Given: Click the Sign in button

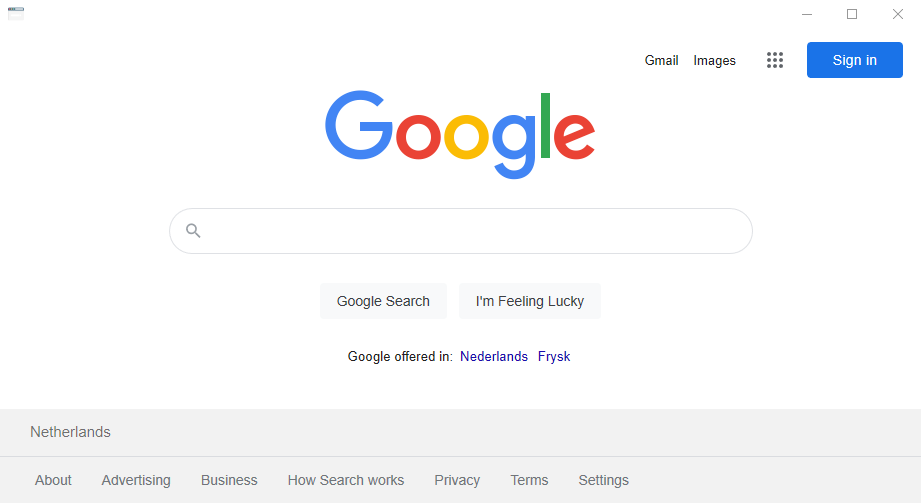Looking at the screenshot, I should coord(855,60).
